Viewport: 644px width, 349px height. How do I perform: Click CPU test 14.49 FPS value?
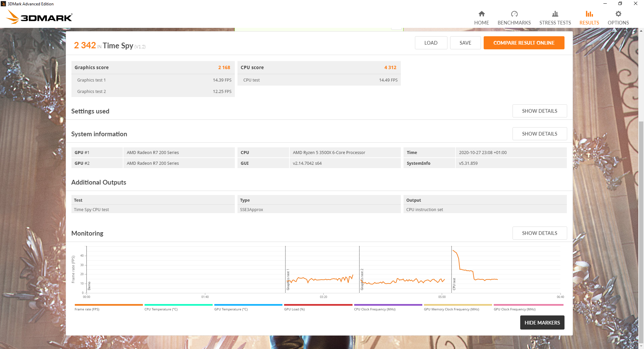click(x=388, y=80)
